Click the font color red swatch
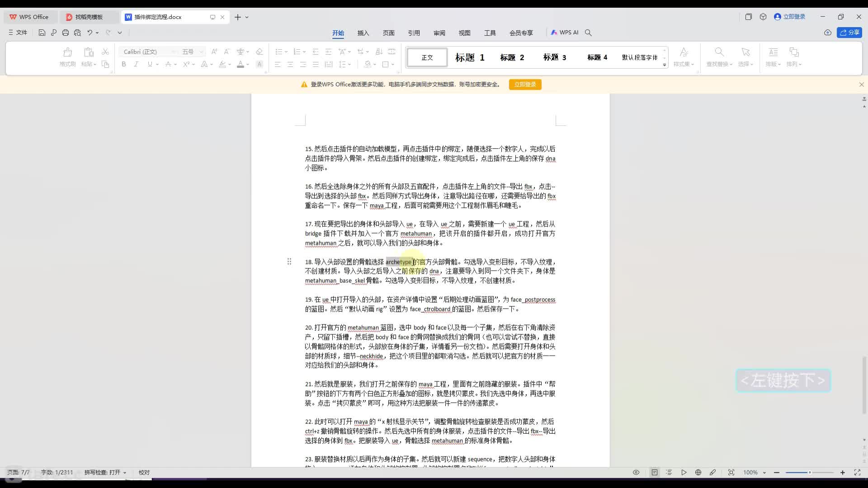 point(241,64)
